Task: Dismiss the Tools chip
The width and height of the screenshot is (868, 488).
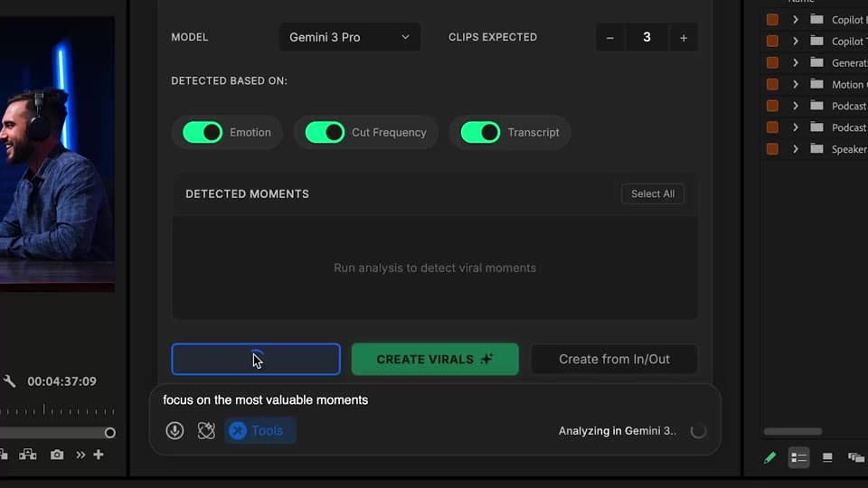Action: coord(238,430)
